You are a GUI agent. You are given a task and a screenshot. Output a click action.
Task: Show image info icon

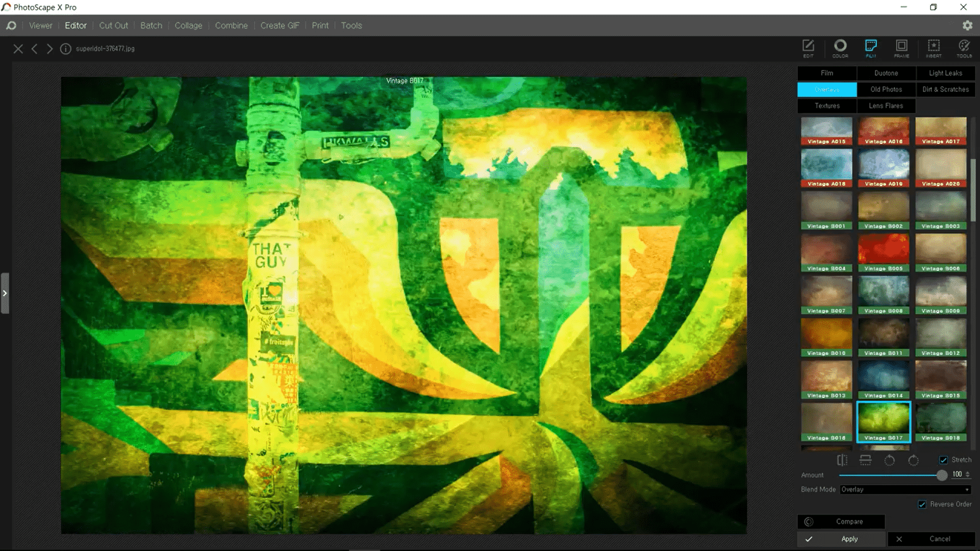[65, 49]
